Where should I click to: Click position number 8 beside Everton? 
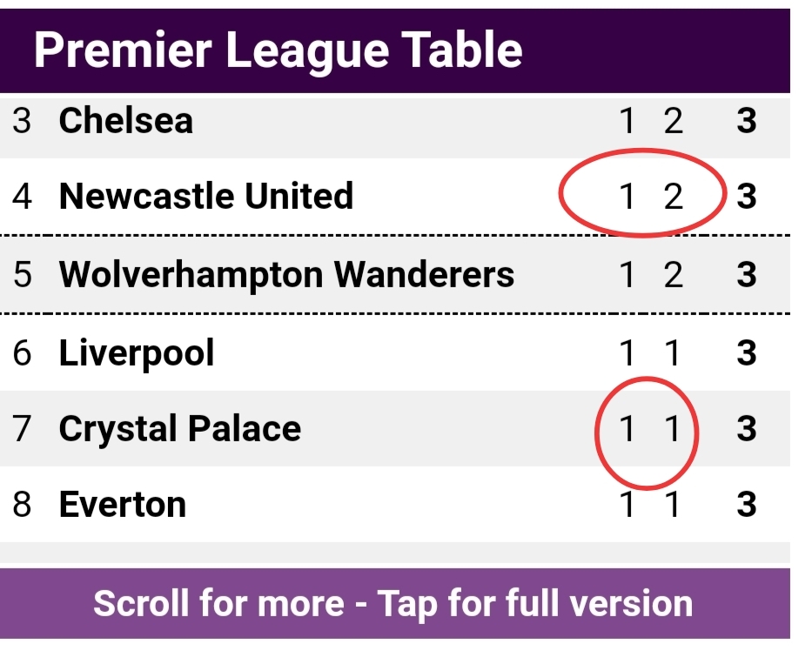click(22, 505)
